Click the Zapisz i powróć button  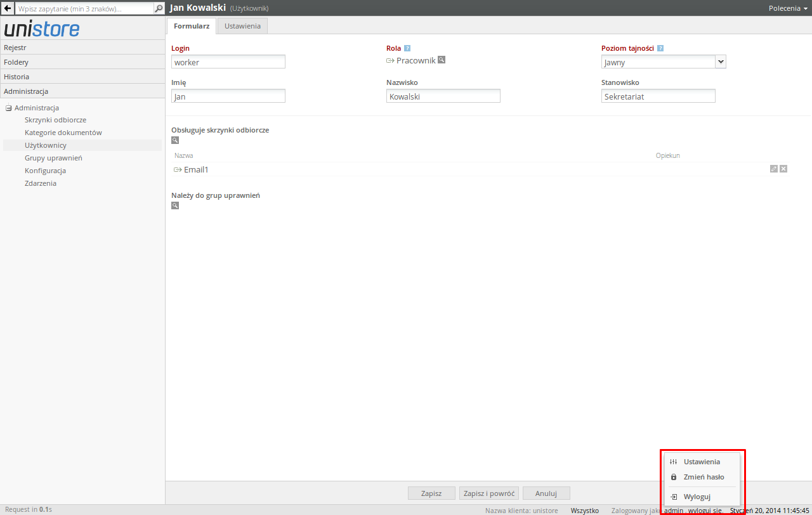(x=489, y=493)
